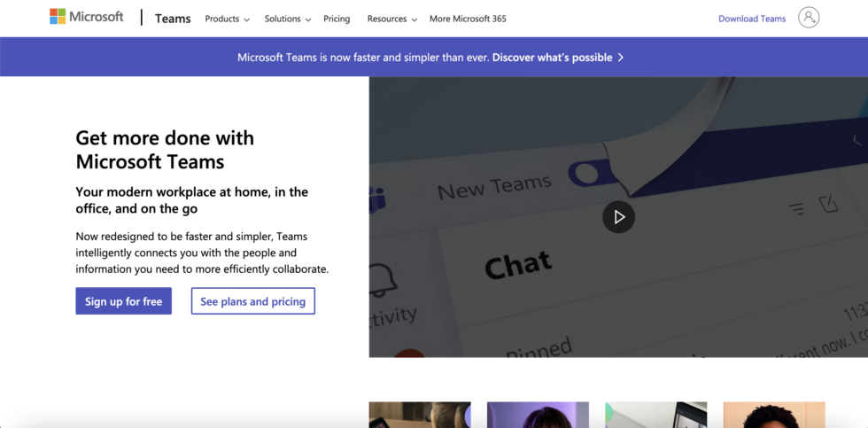Select the first thumbnail below the video
The image size is (868, 428).
tap(419, 415)
